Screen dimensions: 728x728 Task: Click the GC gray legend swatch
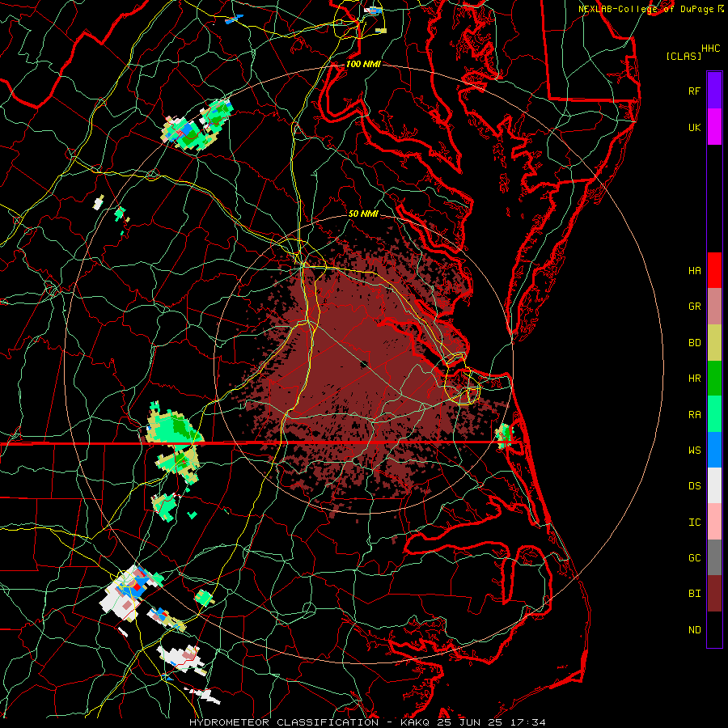(714, 557)
